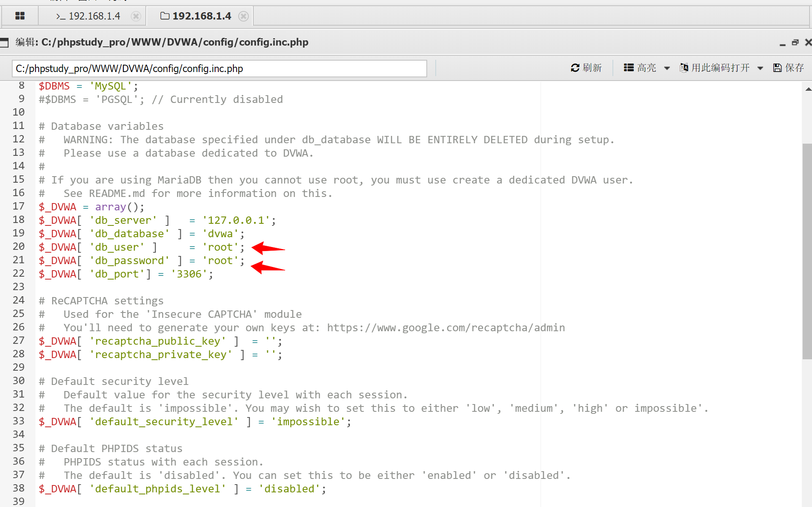Save the file with 保存
The image size is (812, 507).
point(788,68)
